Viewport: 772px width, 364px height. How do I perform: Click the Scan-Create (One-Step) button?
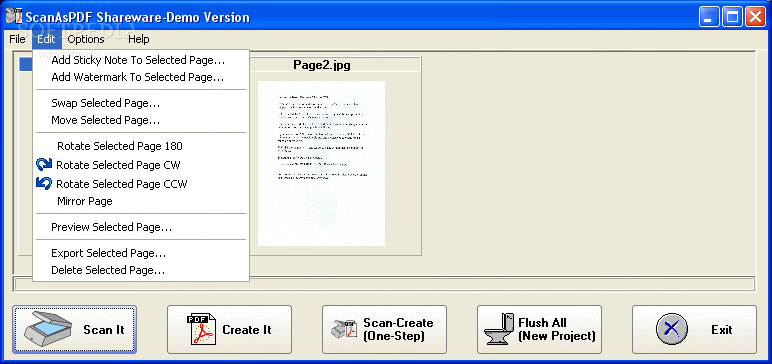coord(385,330)
